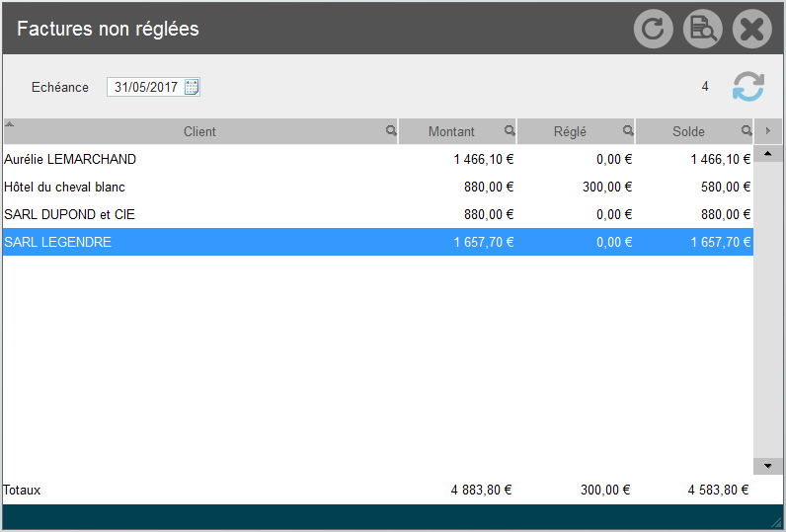Viewport: 786px width, 532px height.
Task: Click the Client column sort indicator arrow
Action: point(9,123)
